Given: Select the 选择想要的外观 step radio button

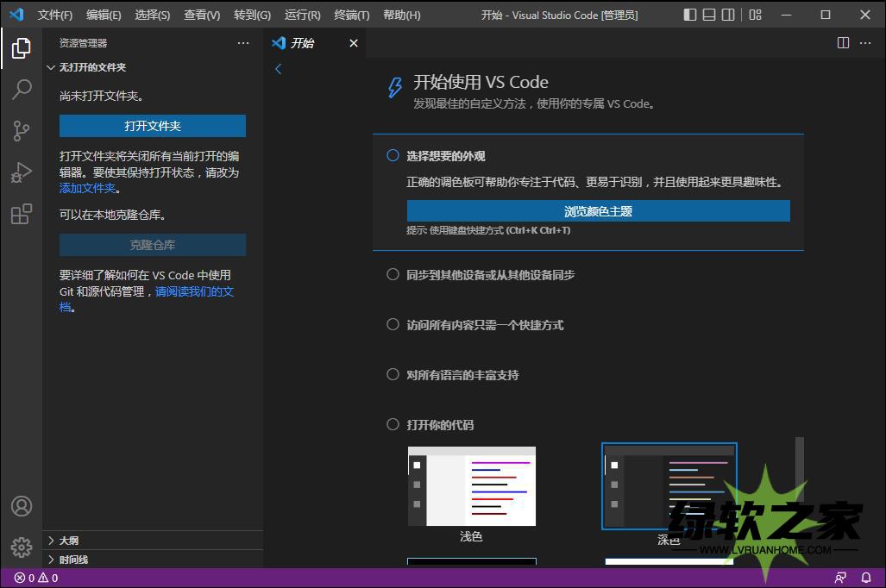Looking at the screenshot, I should tap(393, 156).
